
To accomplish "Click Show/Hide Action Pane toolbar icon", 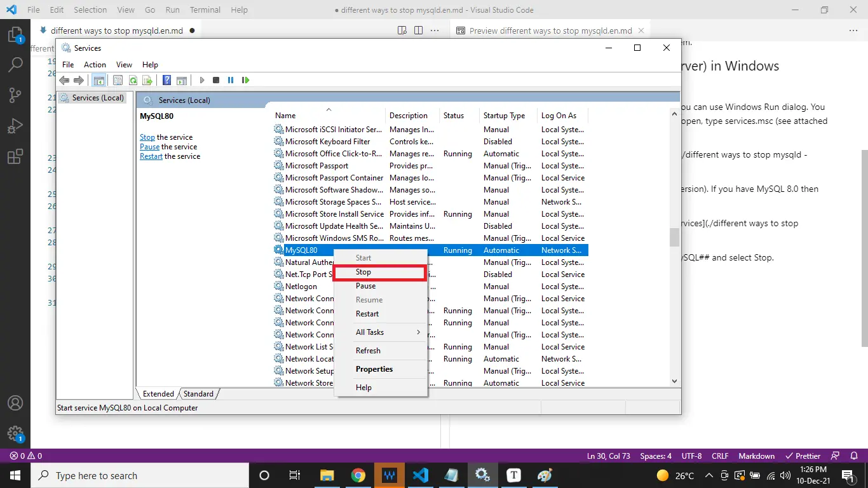I will pyautogui.click(x=182, y=80).
